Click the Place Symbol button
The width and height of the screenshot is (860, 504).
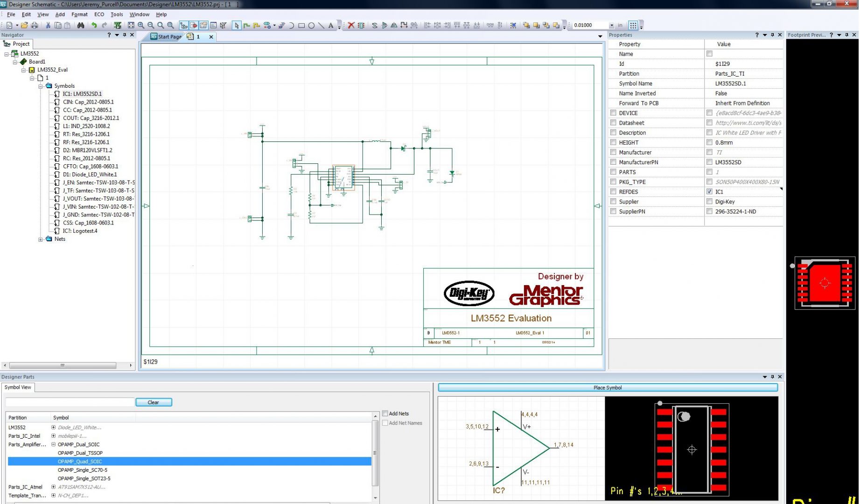click(x=607, y=388)
